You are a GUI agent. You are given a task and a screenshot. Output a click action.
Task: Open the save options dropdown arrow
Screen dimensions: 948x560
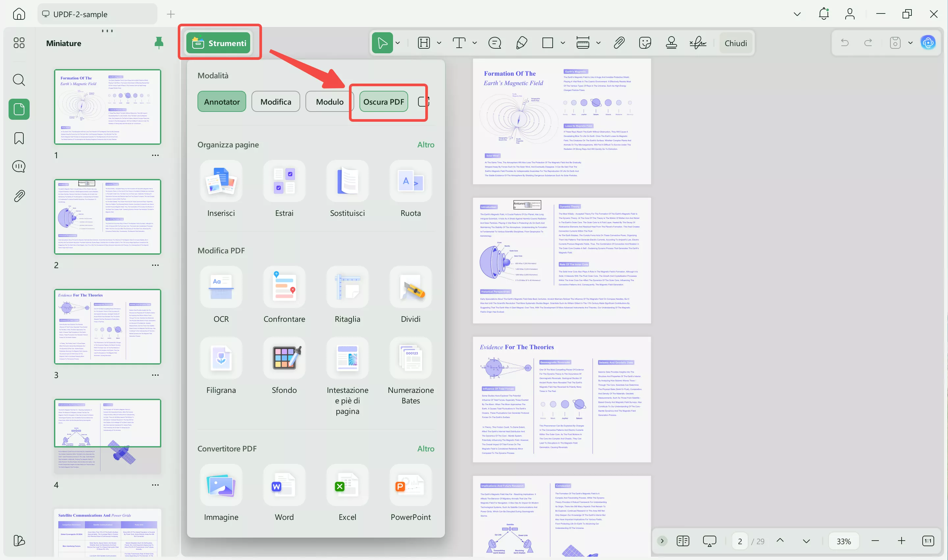[910, 43]
